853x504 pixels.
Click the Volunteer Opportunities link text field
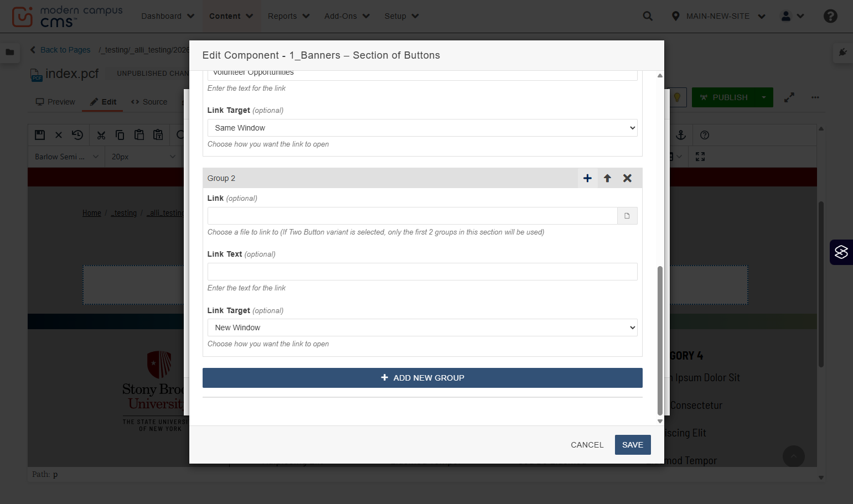click(422, 74)
